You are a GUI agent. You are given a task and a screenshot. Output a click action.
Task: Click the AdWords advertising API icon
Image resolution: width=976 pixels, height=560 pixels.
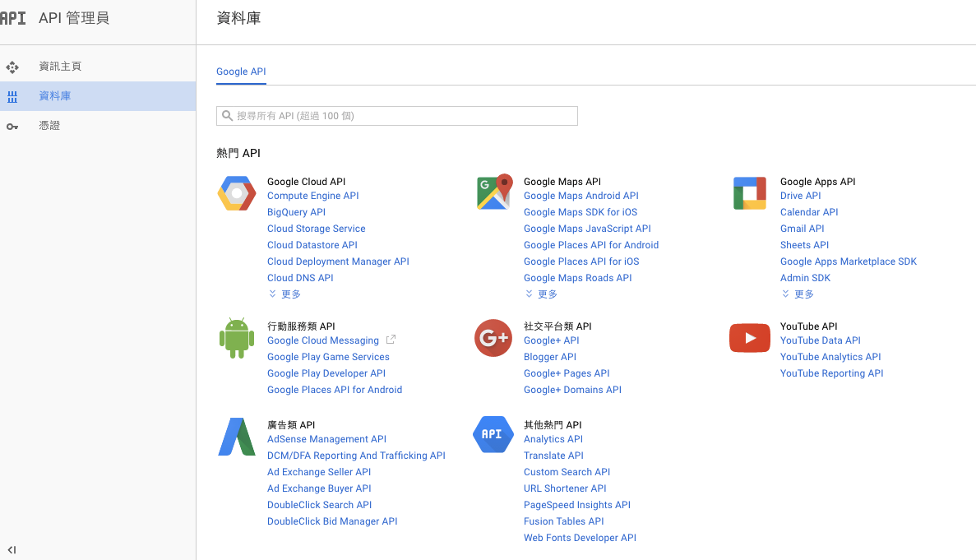(237, 437)
